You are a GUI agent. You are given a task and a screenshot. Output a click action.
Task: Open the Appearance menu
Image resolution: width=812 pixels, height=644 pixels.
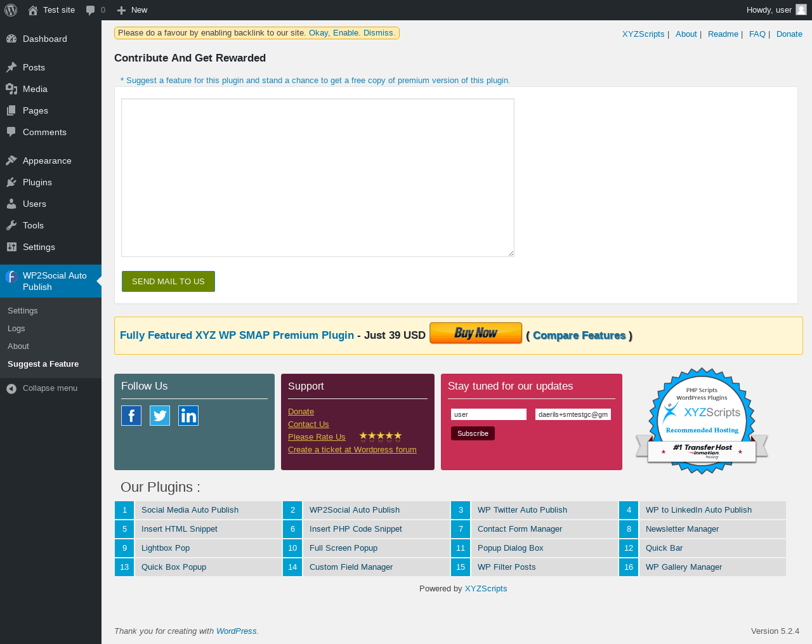[51, 161]
